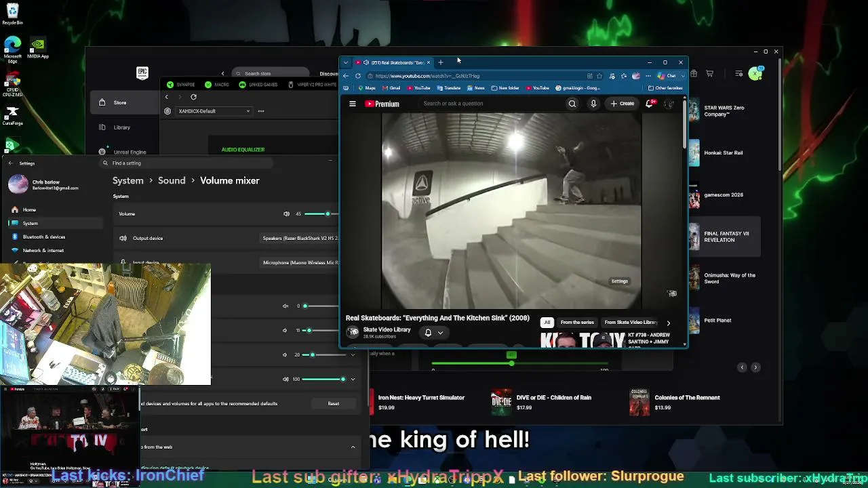Select Library in Epic Games sidebar

tap(122, 127)
